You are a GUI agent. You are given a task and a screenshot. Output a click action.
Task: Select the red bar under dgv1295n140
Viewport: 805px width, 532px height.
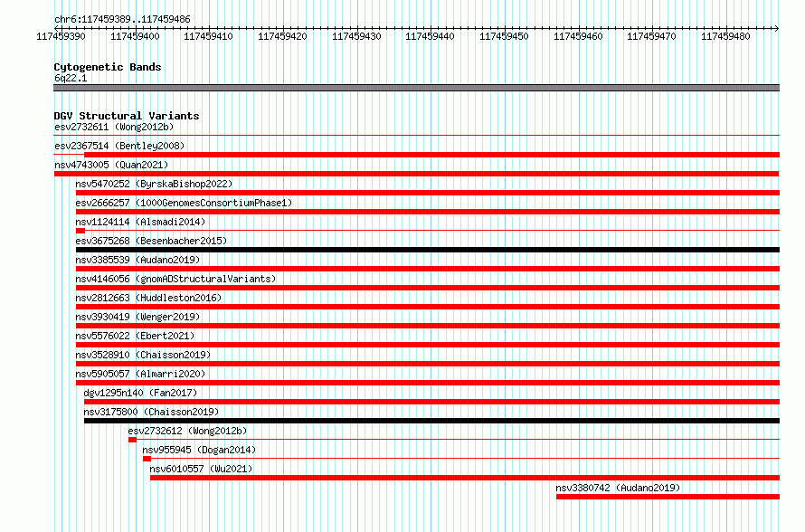pos(431,402)
